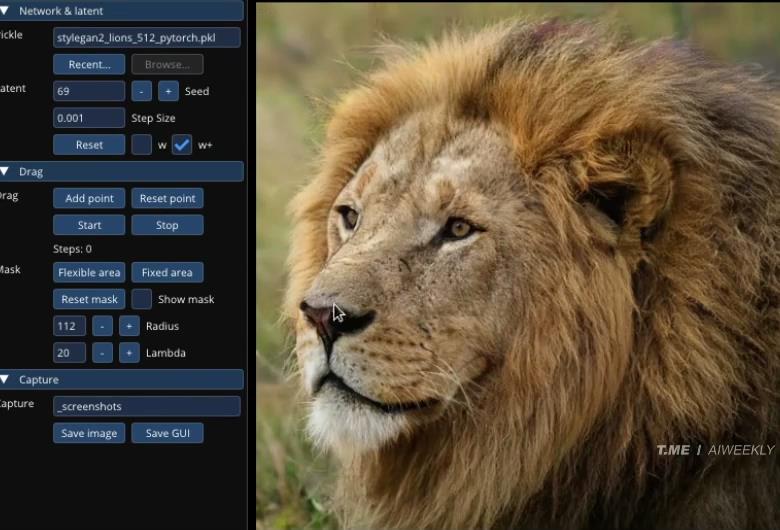Enable the w latent space checkbox

141,145
